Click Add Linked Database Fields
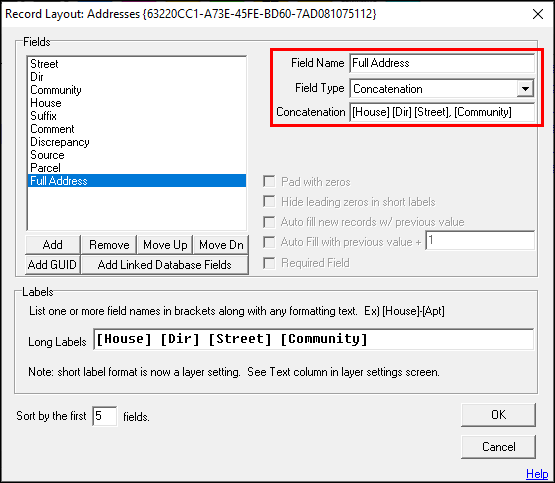Viewport: 555px width, 483px height. [x=165, y=265]
